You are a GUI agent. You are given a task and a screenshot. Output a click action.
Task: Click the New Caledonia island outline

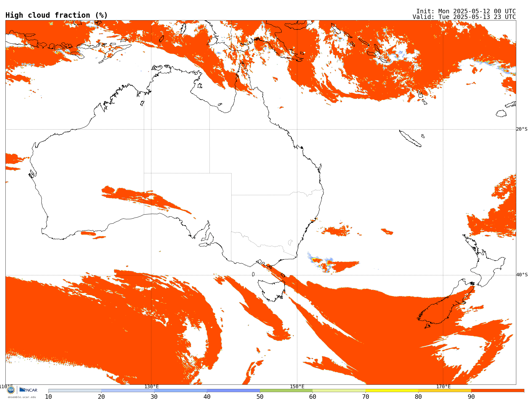pos(410,138)
